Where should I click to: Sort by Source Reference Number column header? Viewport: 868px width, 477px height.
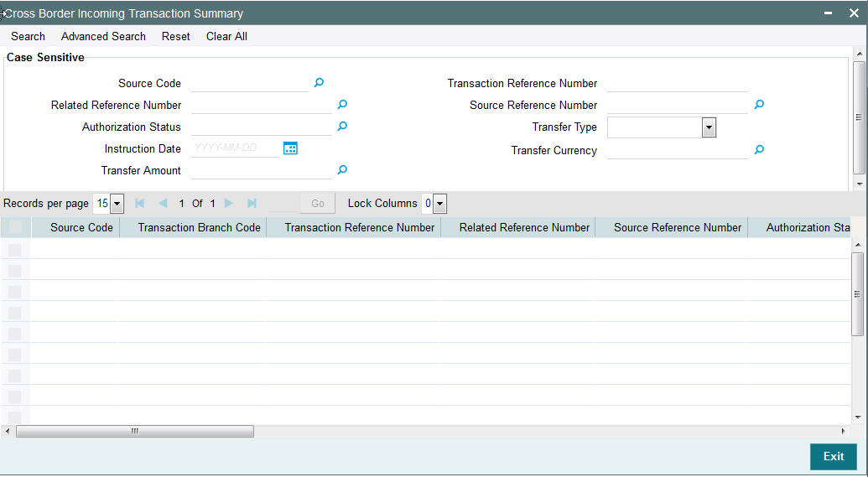pyautogui.click(x=678, y=227)
